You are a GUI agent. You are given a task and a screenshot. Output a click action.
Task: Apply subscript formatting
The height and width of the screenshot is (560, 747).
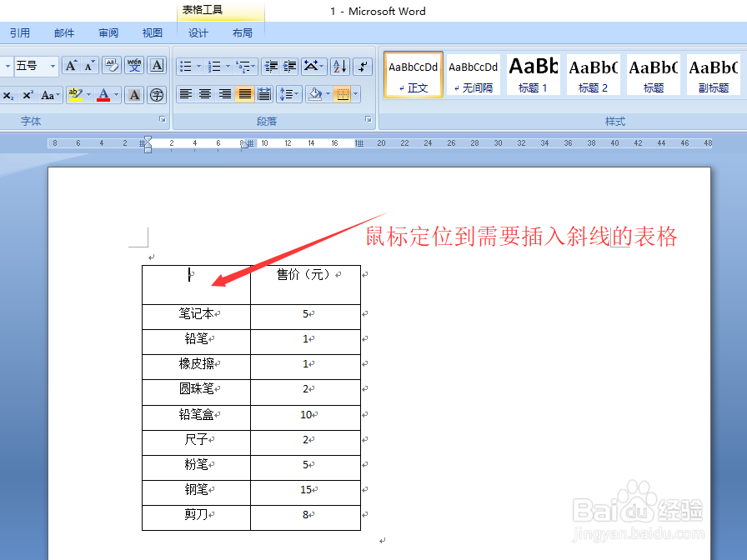click(7, 93)
